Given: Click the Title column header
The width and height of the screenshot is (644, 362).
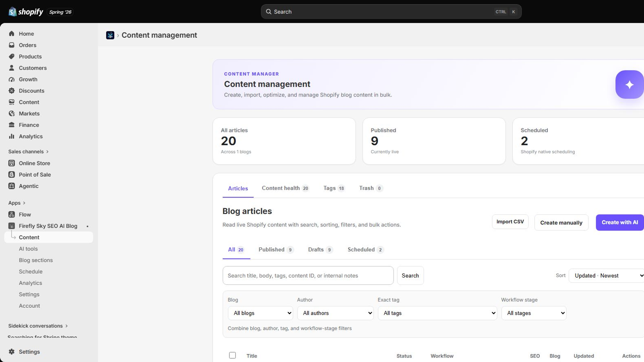Looking at the screenshot, I should coord(252,356).
